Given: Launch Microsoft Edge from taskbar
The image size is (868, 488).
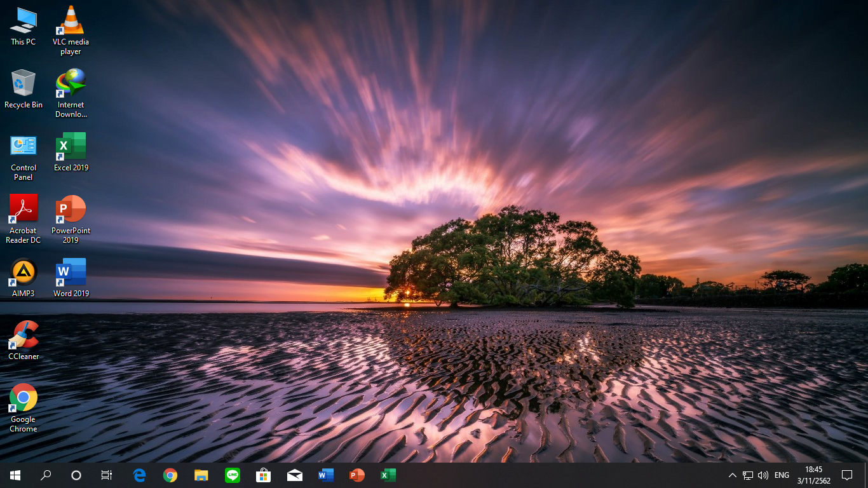Looking at the screenshot, I should [139, 475].
